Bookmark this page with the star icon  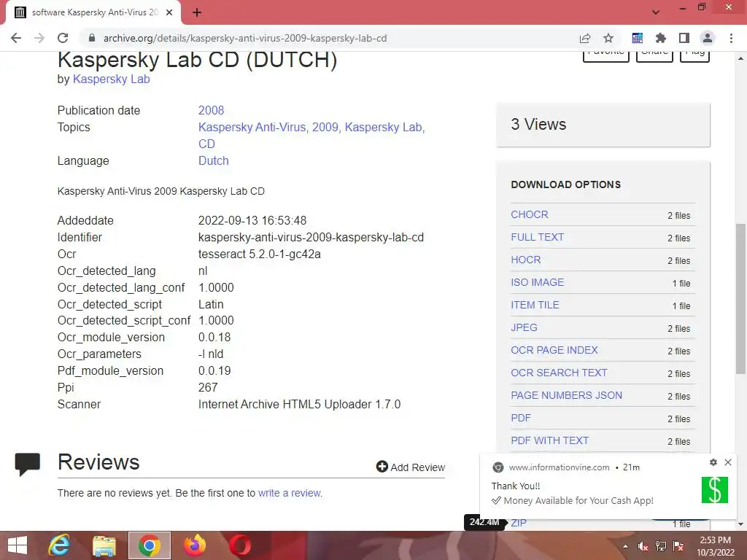click(608, 38)
